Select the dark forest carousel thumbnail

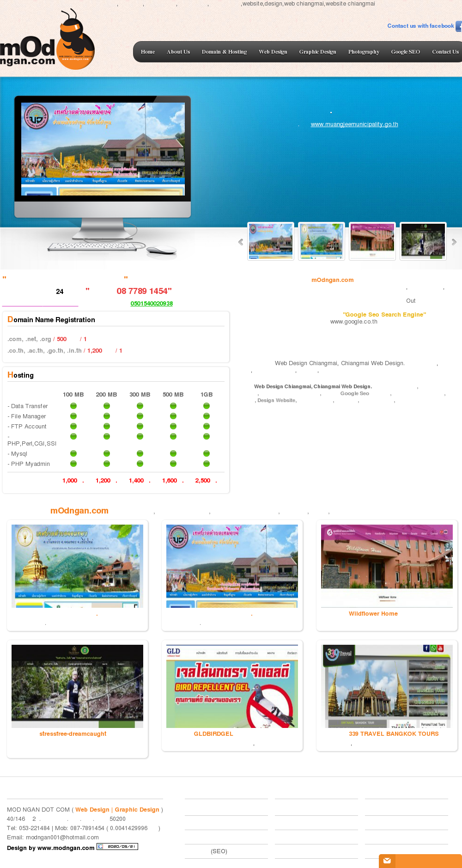[423, 241]
